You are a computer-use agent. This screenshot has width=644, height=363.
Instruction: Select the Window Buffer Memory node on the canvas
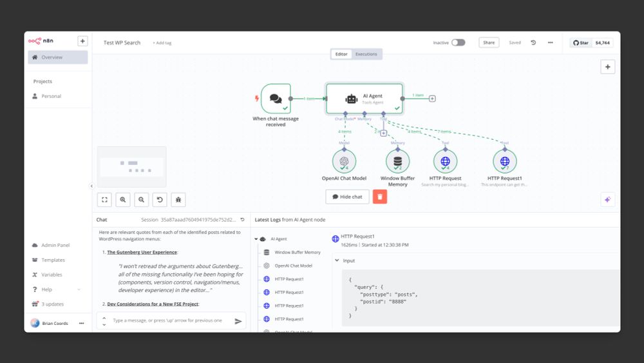click(x=397, y=161)
